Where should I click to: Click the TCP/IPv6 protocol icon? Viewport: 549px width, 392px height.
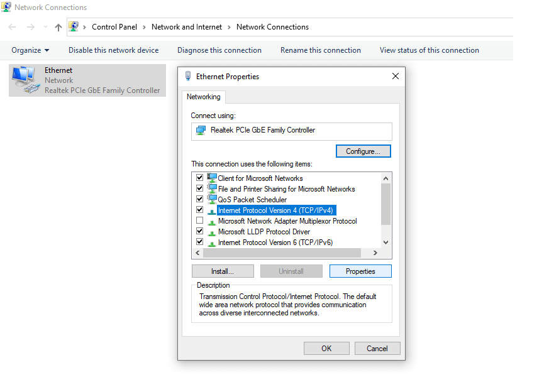coord(211,244)
